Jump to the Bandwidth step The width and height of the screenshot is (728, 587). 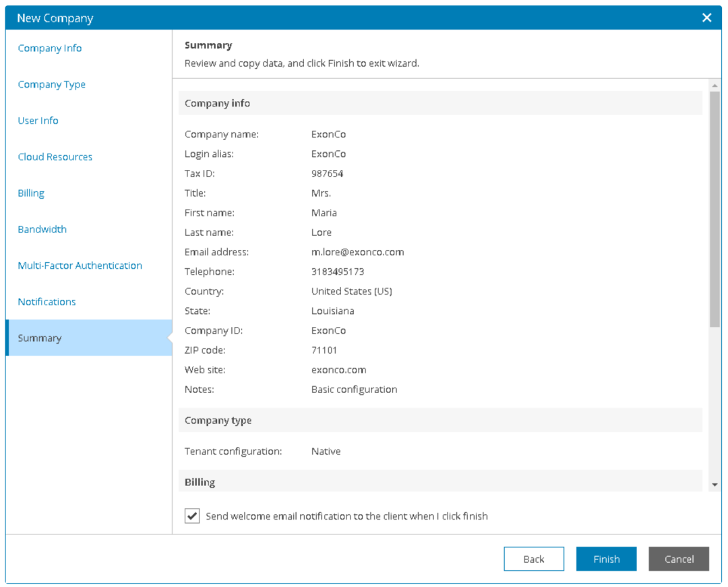click(42, 230)
